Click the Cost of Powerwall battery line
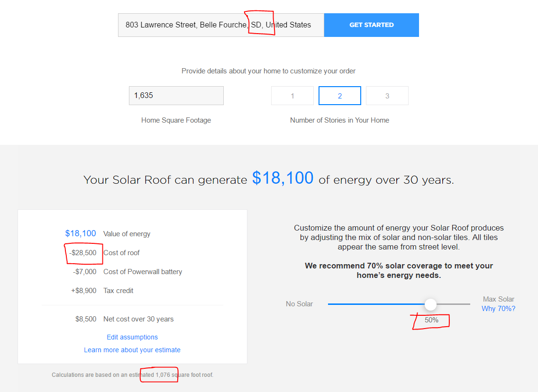The height and width of the screenshot is (392, 538). pos(128,272)
